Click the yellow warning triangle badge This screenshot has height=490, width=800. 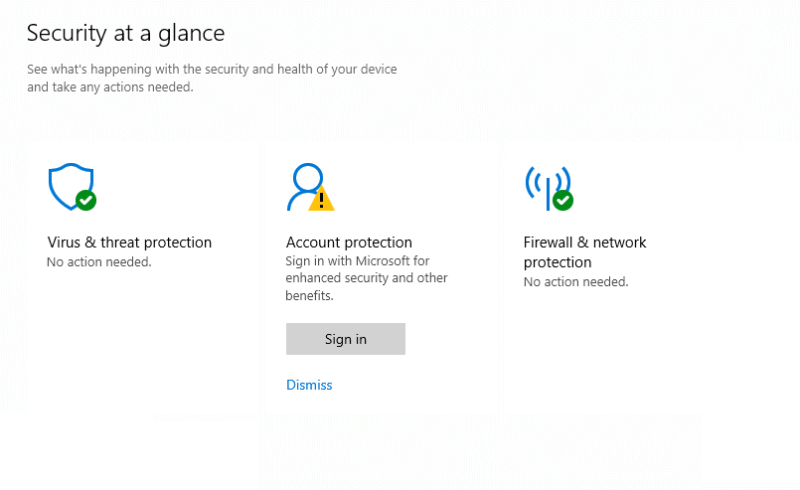(321, 199)
